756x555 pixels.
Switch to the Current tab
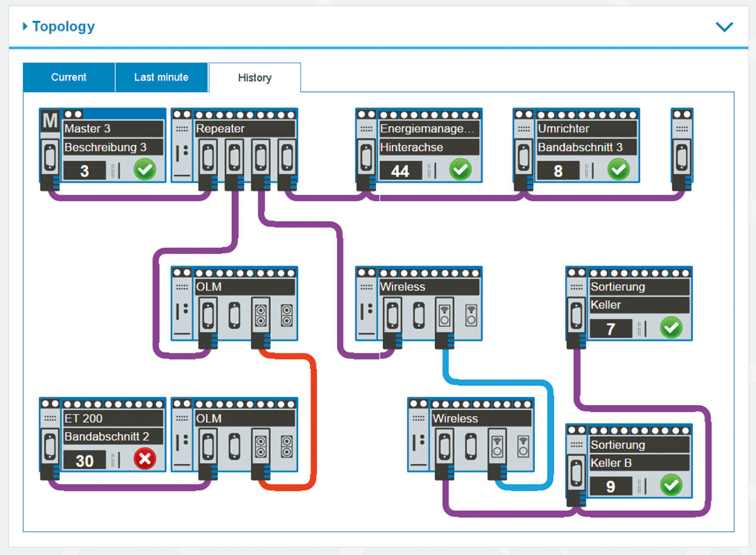tap(69, 77)
